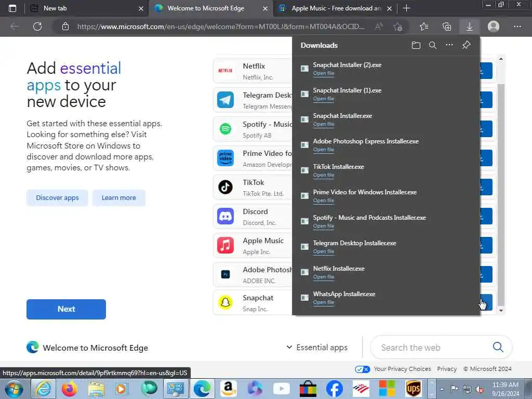Open Amazon shortcut in taskbar
Viewport: 532px width, 399px height.
(228, 389)
